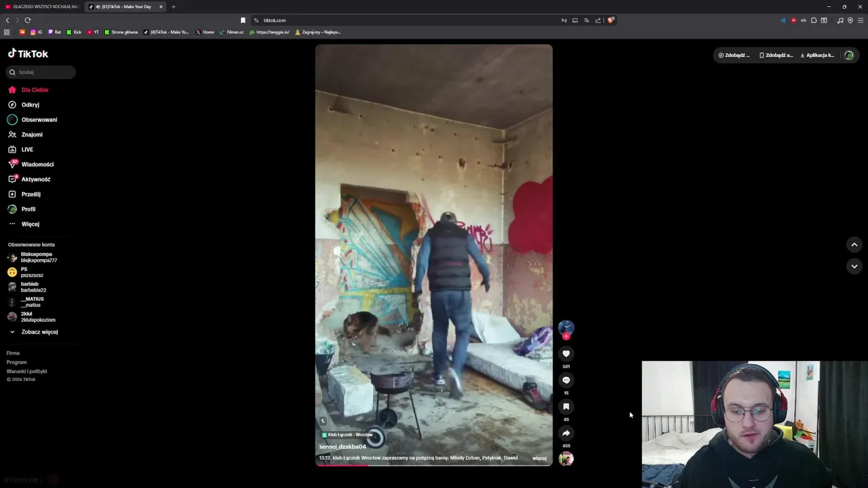Open the IG bookmark
868x488 pixels.
[36, 32]
